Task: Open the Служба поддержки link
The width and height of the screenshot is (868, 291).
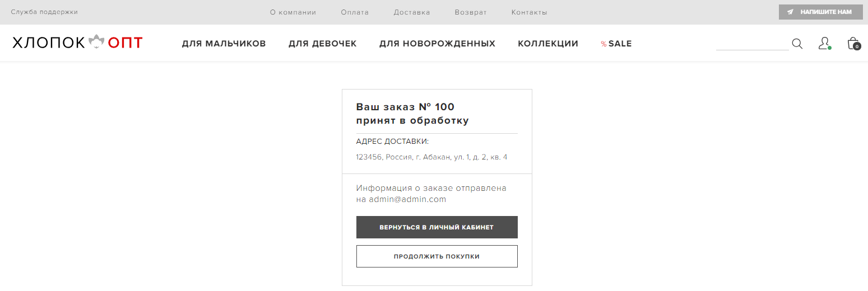Action: pyautogui.click(x=44, y=12)
